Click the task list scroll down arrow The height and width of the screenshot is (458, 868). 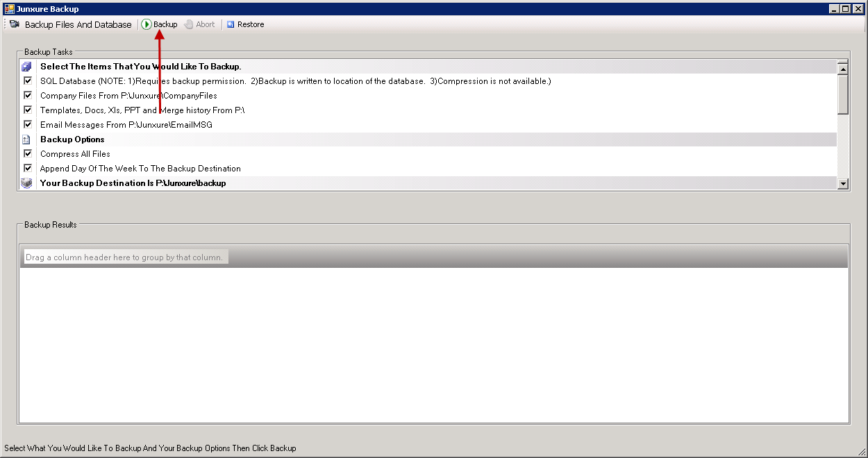(x=843, y=184)
